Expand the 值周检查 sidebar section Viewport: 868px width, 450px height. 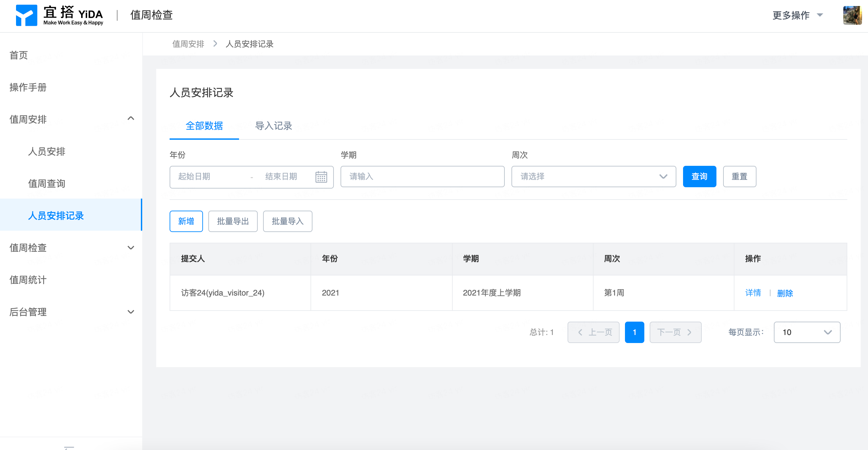point(131,248)
